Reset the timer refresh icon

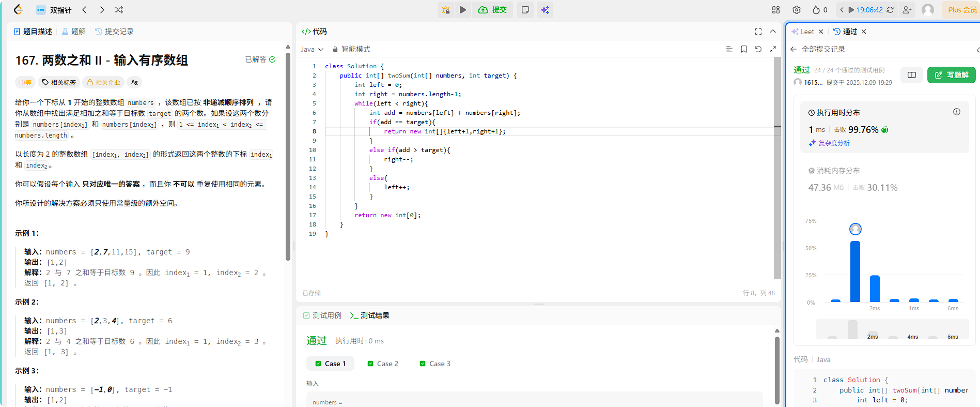pyautogui.click(x=890, y=10)
